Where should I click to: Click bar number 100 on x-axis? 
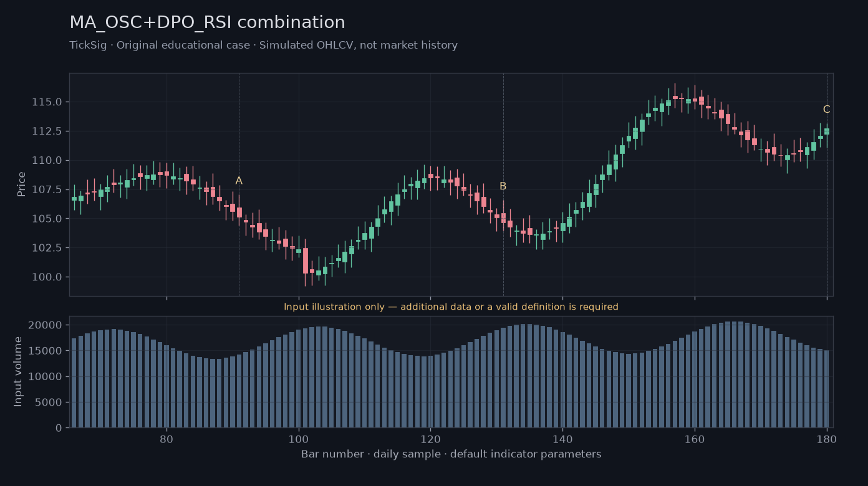(299, 438)
